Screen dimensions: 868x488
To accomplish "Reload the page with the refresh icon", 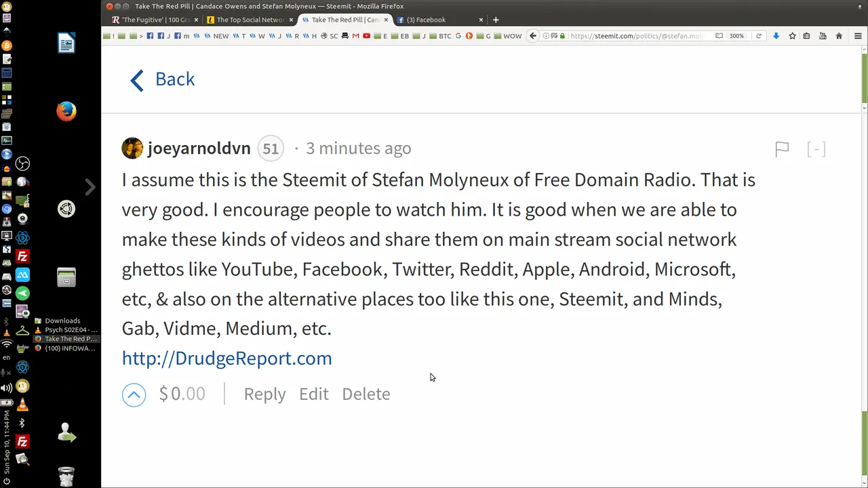I will tap(759, 36).
